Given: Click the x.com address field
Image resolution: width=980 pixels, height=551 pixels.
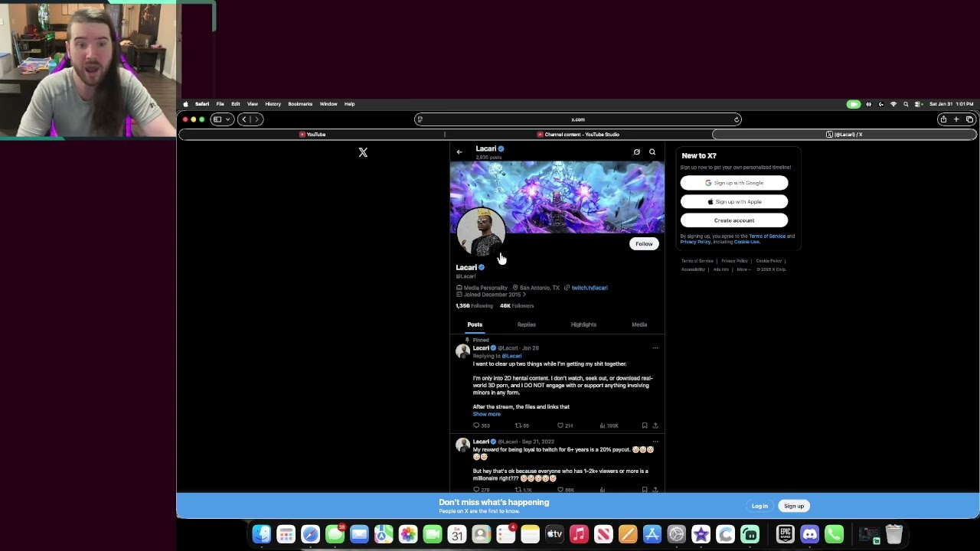Looking at the screenshot, I should pyautogui.click(x=578, y=119).
